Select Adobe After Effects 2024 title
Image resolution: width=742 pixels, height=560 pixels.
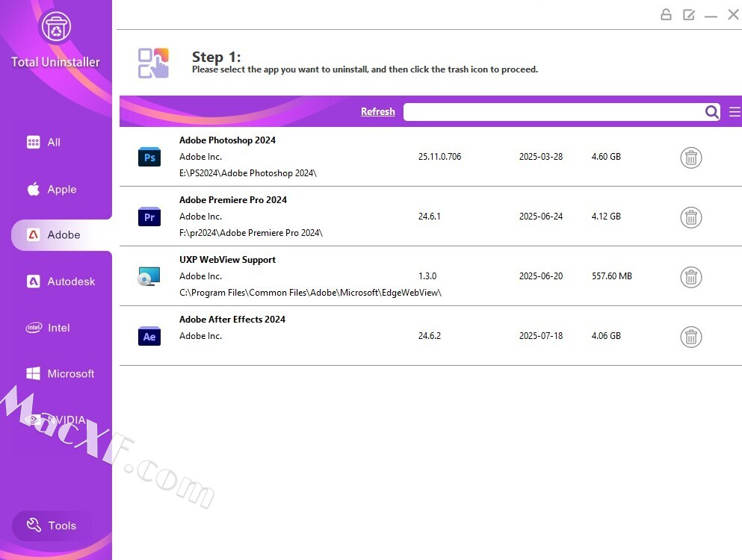(232, 320)
